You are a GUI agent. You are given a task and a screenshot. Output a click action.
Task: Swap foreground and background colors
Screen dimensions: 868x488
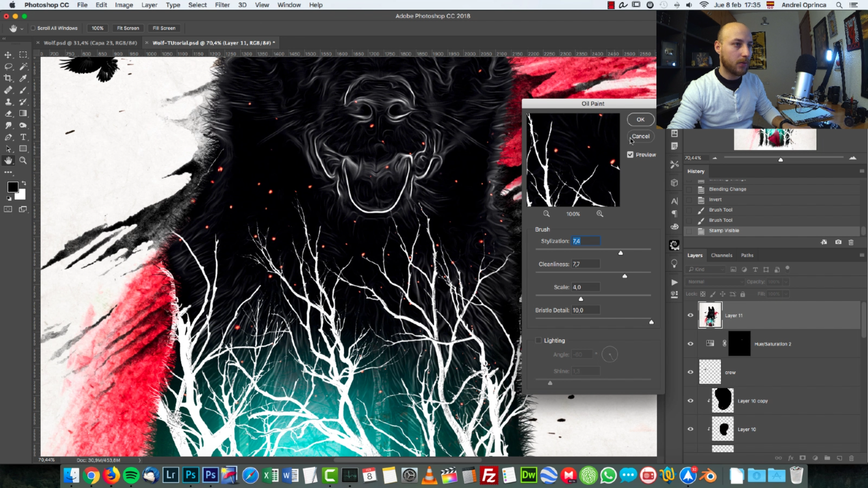pyautogui.click(x=24, y=183)
